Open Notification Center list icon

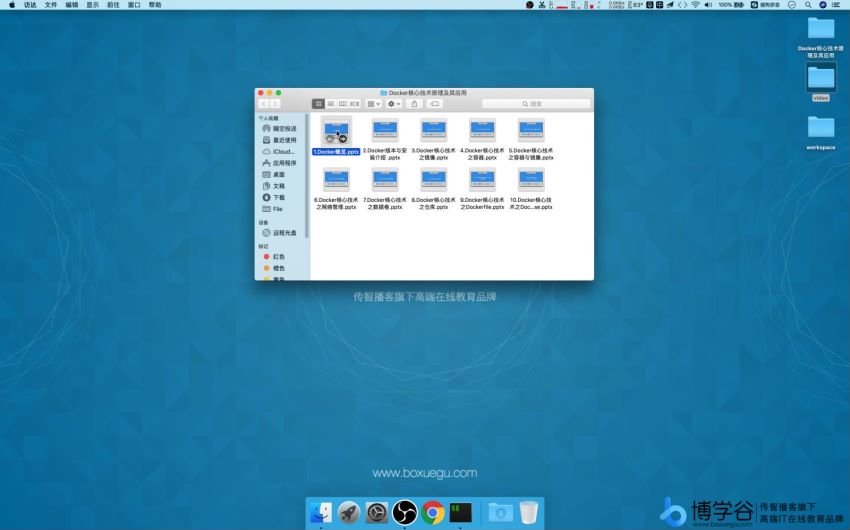pos(837,5)
